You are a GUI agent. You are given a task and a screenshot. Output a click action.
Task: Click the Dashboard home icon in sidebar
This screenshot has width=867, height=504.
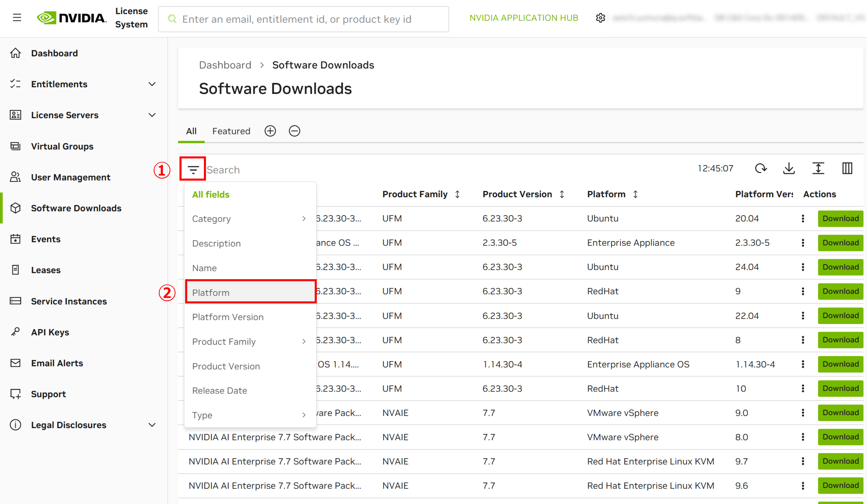coord(15,53)
